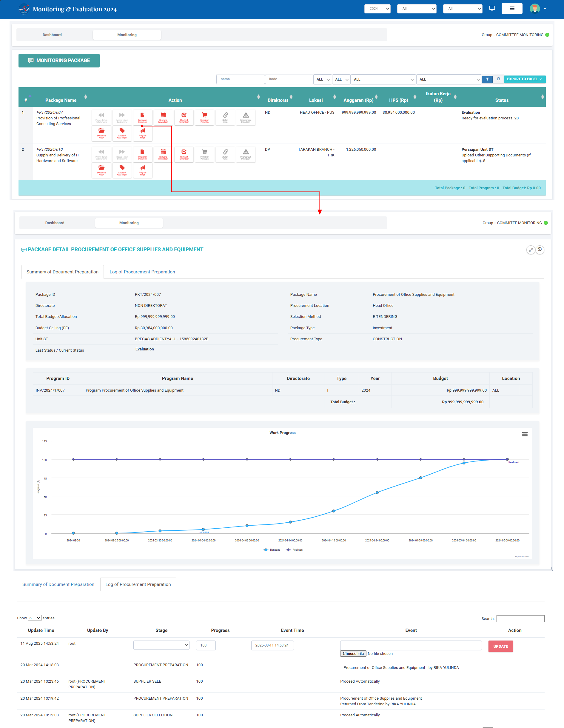
Task: Open Dokumen Arsip folder for PKT/2024/010
Action: click(x=101, y=170)
